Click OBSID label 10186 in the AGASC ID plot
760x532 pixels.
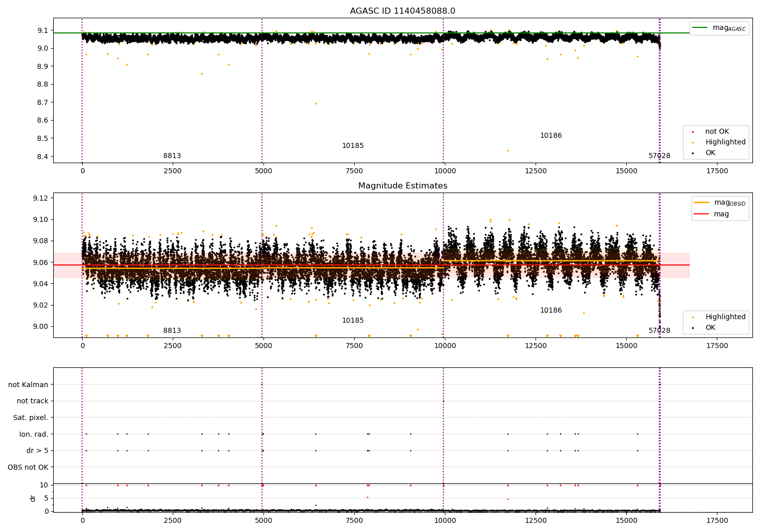[551, 136]
